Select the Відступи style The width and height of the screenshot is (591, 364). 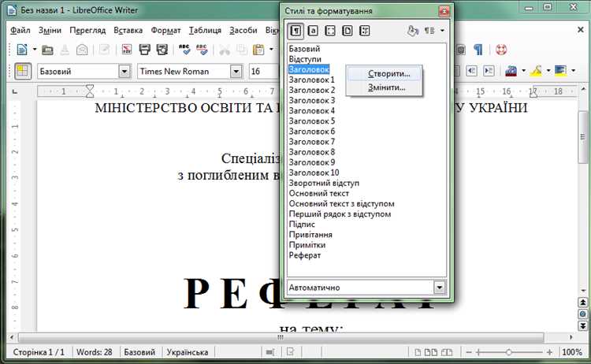point(305,59)
